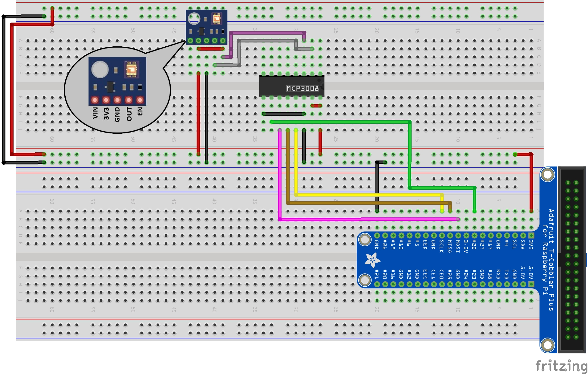The image size is (588, 374).
Task: Click the EN pin in the callout
Action: (x=140, y=100)
